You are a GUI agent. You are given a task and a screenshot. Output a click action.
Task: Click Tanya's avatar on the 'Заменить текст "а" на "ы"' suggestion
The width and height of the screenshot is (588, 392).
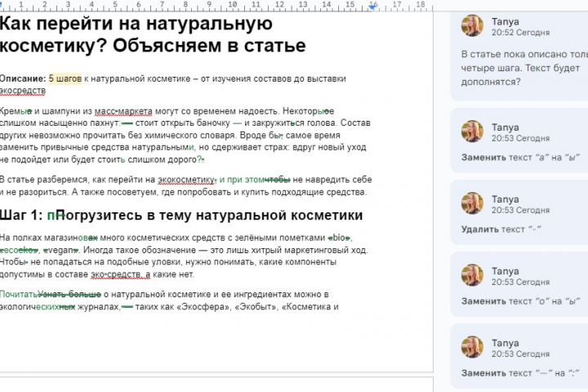point(472,131)
